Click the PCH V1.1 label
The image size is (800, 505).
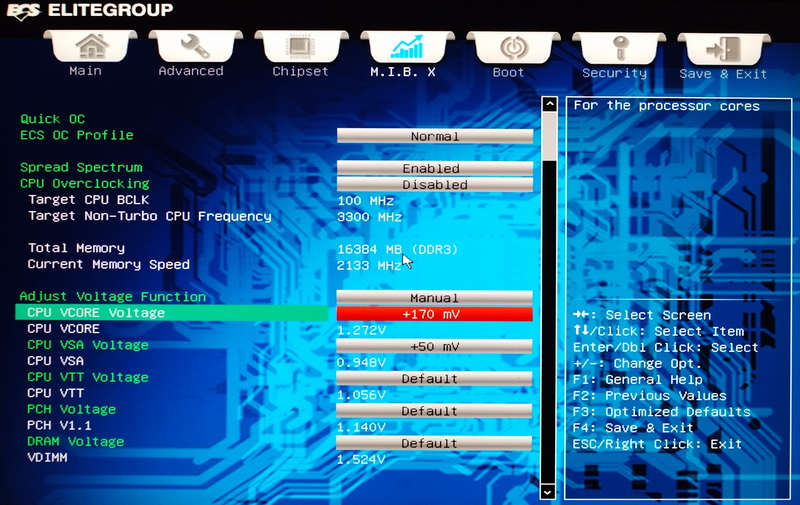coord(59,425)
